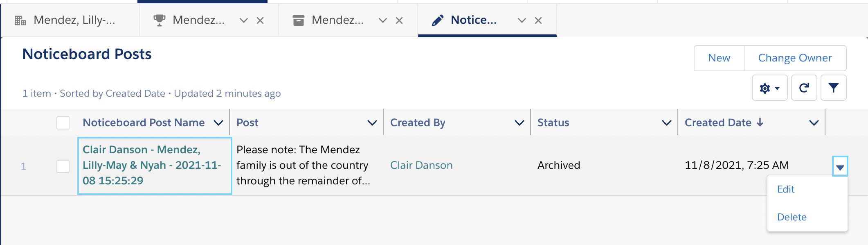Open the Created By column menu
Viewport: 868px width, 245px height.
tap(519, 123)
